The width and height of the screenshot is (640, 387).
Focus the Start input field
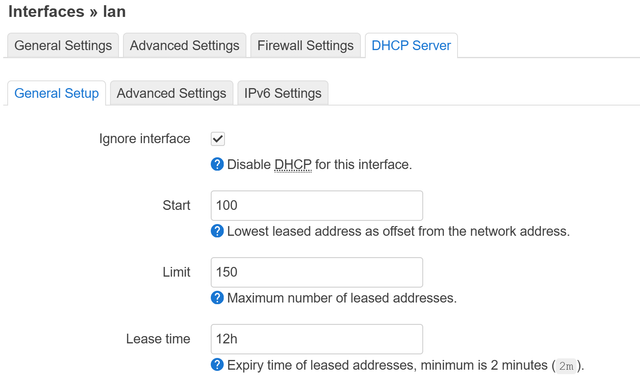pos(317,205)
